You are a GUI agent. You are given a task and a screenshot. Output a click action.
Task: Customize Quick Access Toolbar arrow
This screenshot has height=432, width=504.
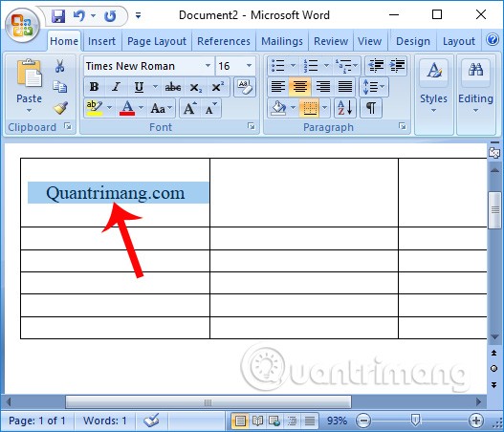click(138, 15)
